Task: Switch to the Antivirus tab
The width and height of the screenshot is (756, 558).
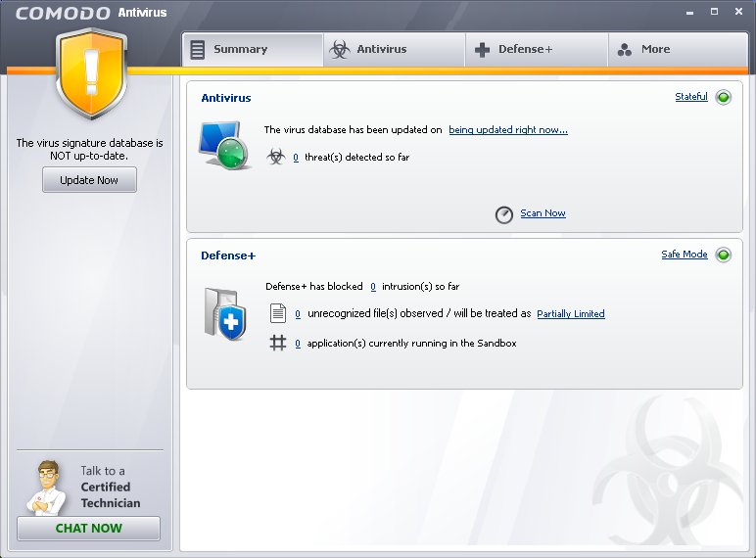Action: point(394,50)
